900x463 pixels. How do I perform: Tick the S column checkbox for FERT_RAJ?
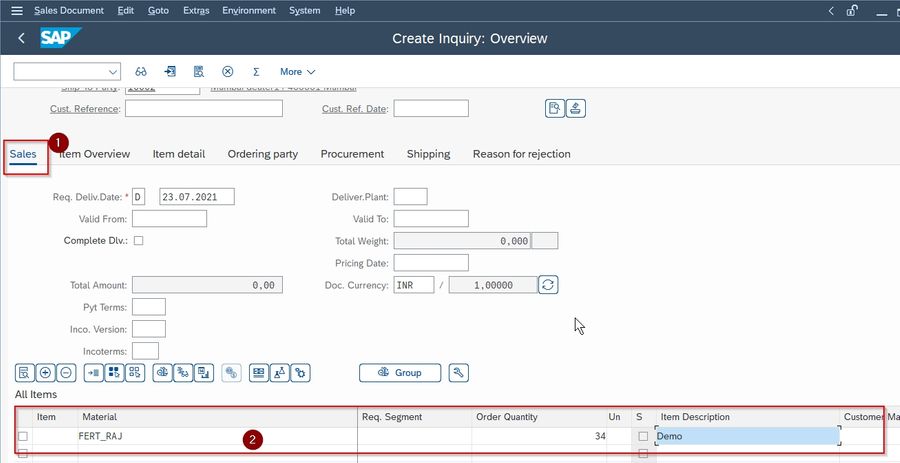(x=643, y=437)
